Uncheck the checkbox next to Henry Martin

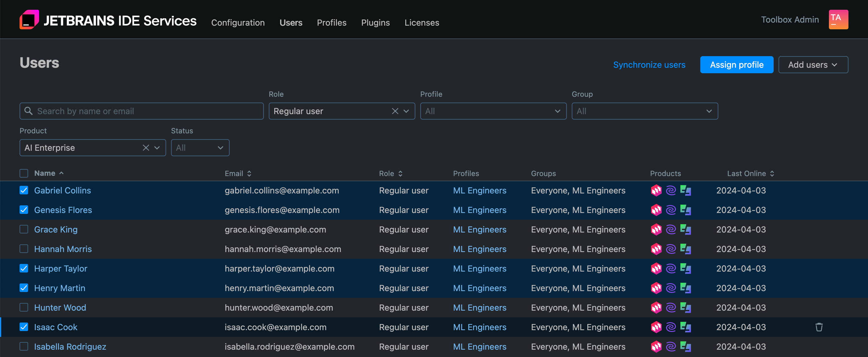tap(24, 288)
